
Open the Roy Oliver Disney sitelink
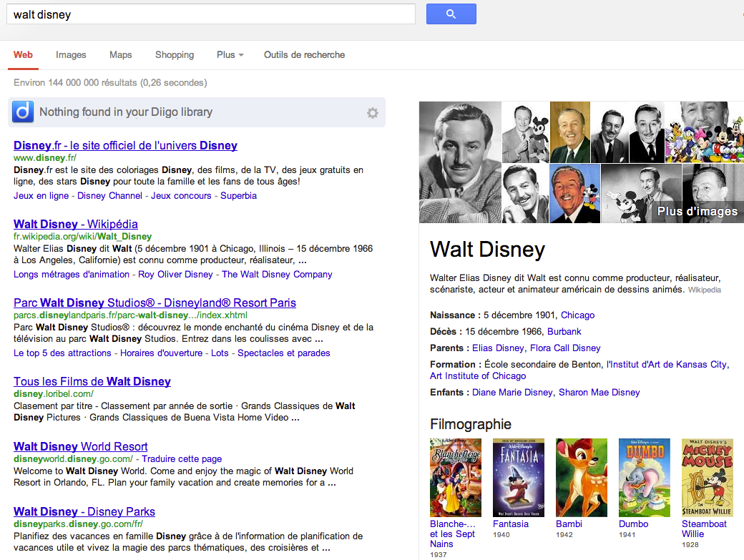point(175,275)
